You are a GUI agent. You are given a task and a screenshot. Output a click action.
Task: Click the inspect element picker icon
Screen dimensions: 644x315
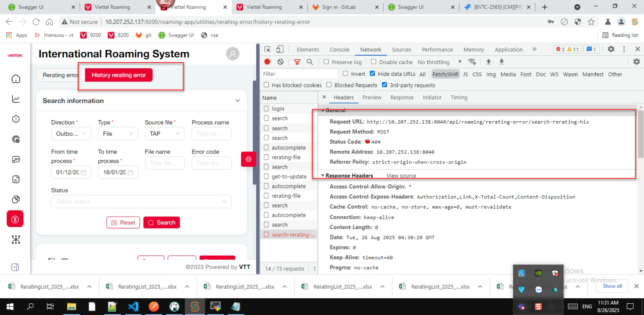point(267,49)
